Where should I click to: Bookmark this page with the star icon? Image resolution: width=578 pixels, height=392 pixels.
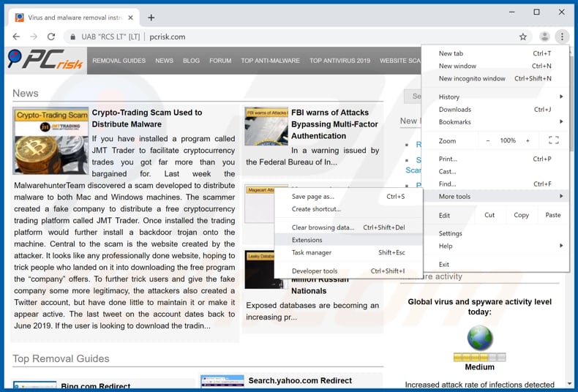(x=522, y=37)
